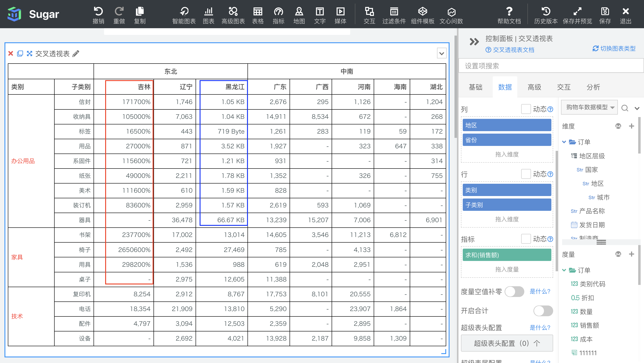Delete the pivot table with red X
Screen dimensions: 644x363
pyautogui.click(x=11, y=53)
